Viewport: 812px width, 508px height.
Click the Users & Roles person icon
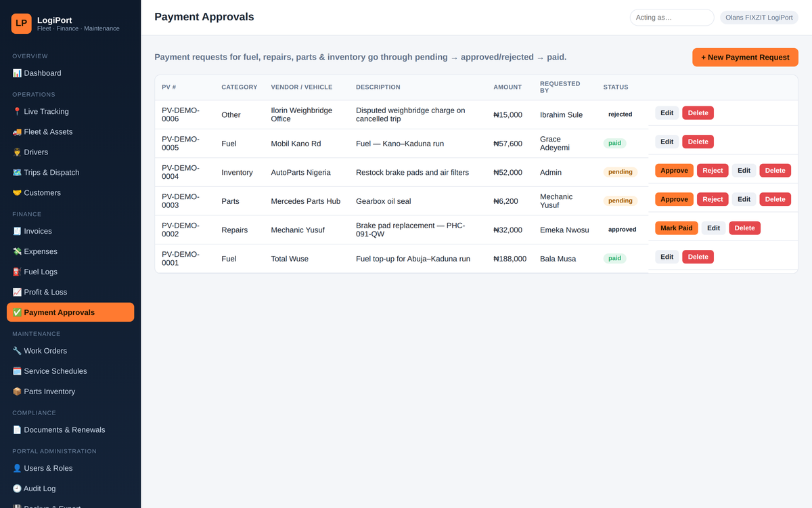click(x=17, y=469)
